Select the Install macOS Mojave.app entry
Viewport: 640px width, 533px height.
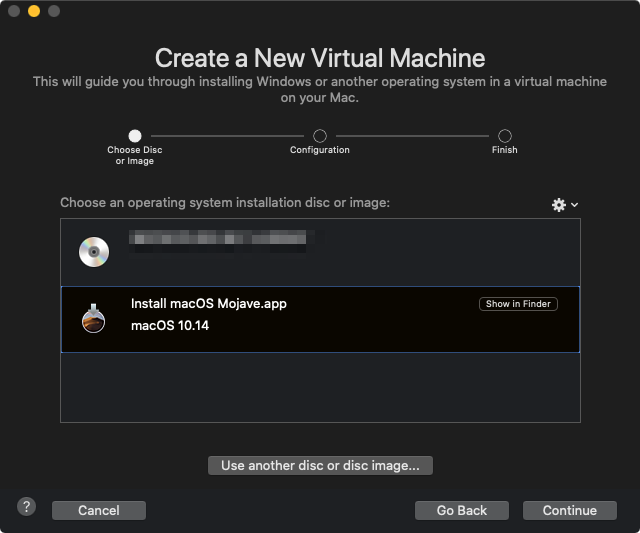(x=320, y=320)
